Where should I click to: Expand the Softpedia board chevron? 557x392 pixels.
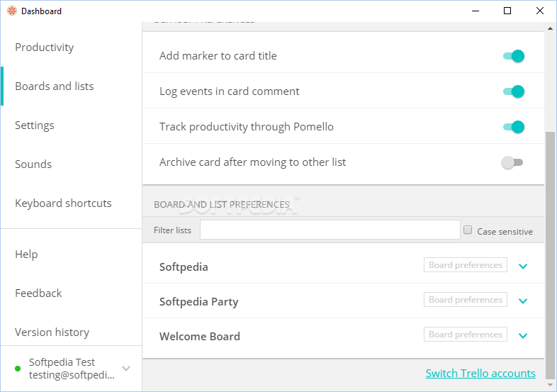tap(523, 266)
